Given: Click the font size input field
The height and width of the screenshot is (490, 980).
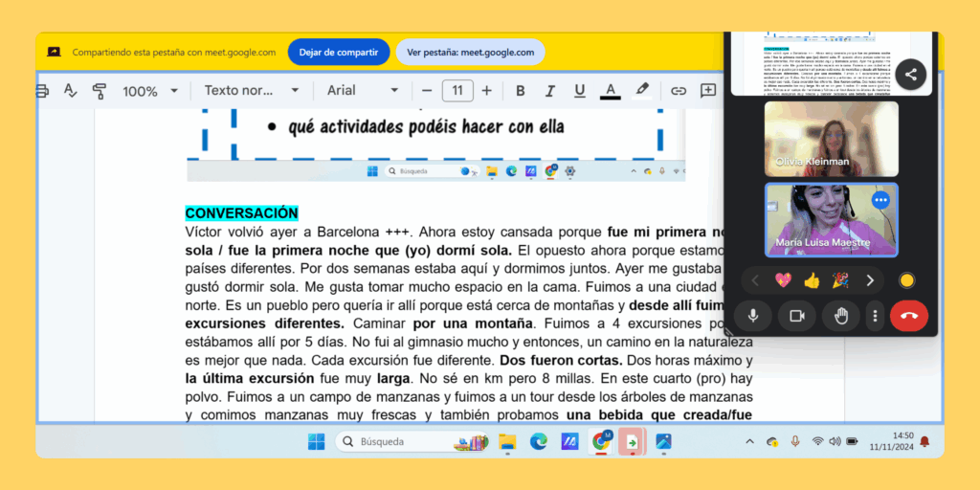Looking at the screenshot, I should tap(457, 91).
